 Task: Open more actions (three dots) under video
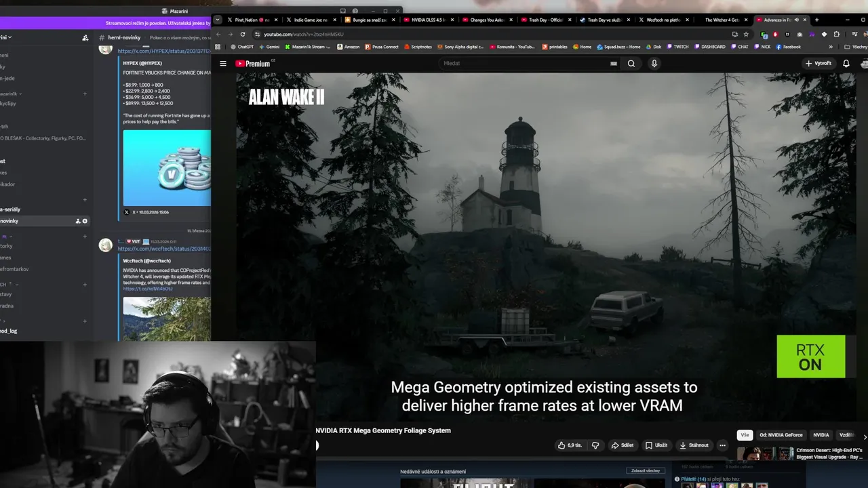pos(722,445)
